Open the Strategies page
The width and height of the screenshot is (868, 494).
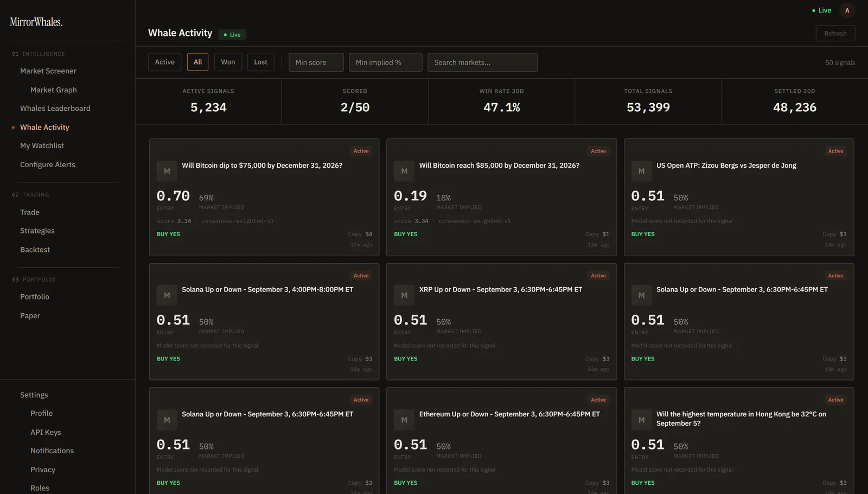pos(37,231)
